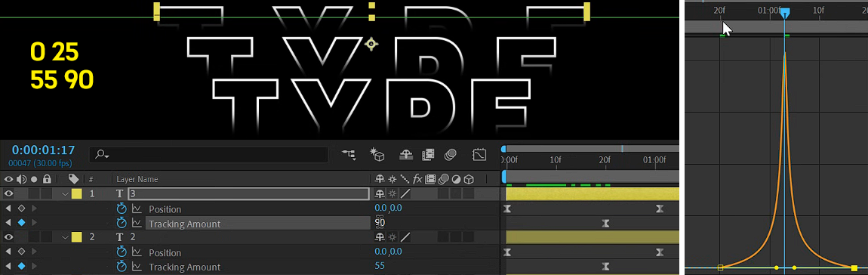Image resolution: width=868 pixels, height=275 pixels.
Task: Hide layer 3 with its eye icon
Action: tap(8, 193)
